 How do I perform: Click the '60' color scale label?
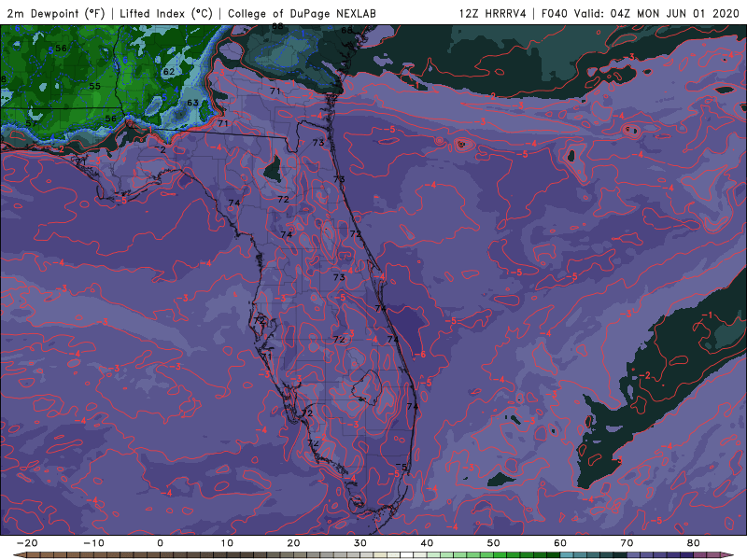point(560,543)
